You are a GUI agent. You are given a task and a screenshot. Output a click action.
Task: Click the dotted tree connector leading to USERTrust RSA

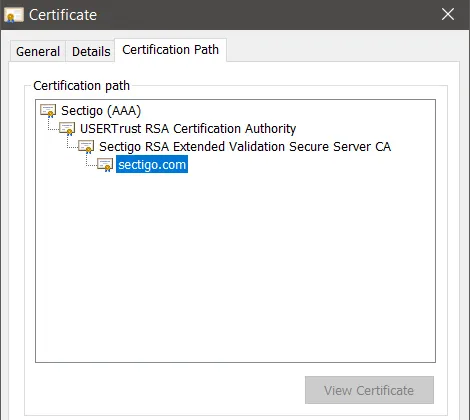(x=53, y=124)
